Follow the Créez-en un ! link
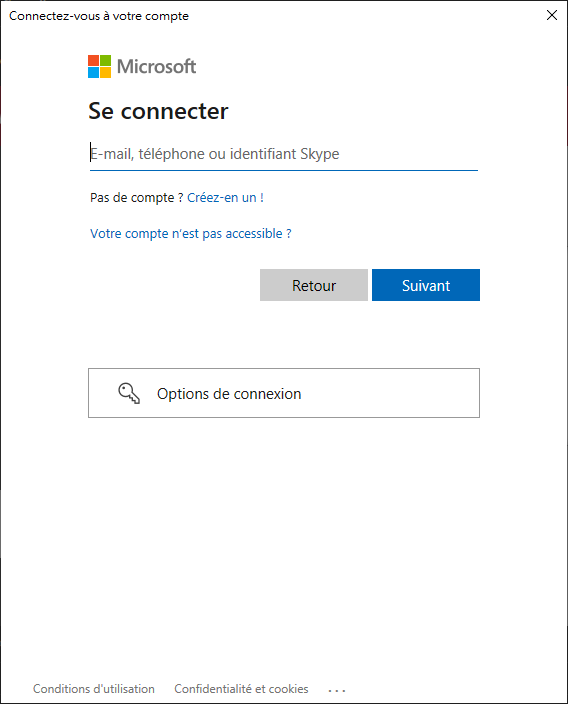This screenshot has width=568, height=704. tap(225, 198)
